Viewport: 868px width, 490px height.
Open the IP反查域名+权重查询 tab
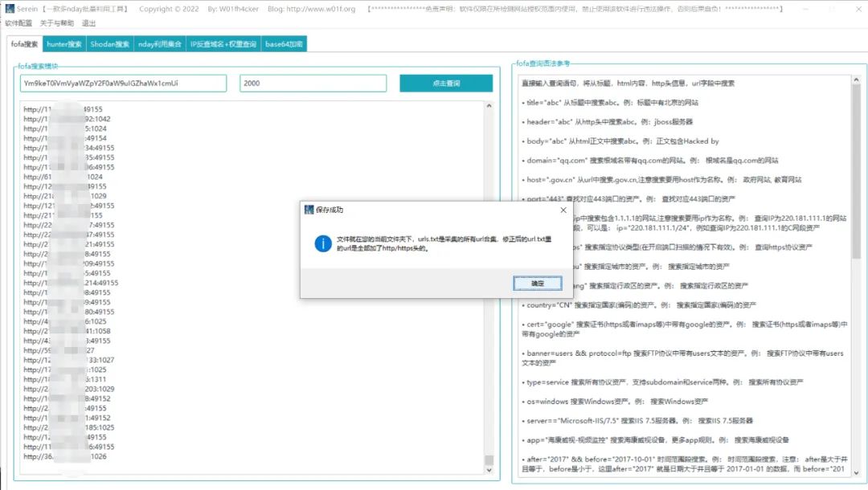click(223, 44)
